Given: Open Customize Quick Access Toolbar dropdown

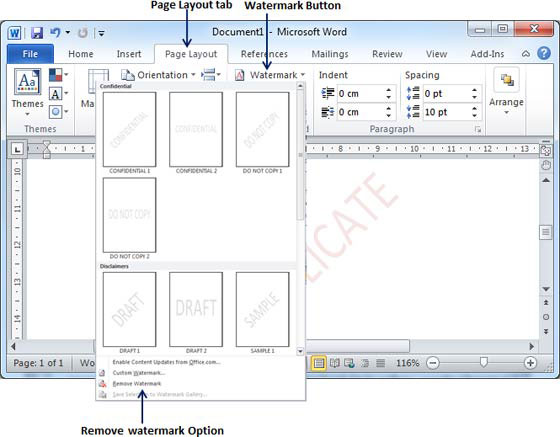Looking at the screenshot, I should pos(101,33).
